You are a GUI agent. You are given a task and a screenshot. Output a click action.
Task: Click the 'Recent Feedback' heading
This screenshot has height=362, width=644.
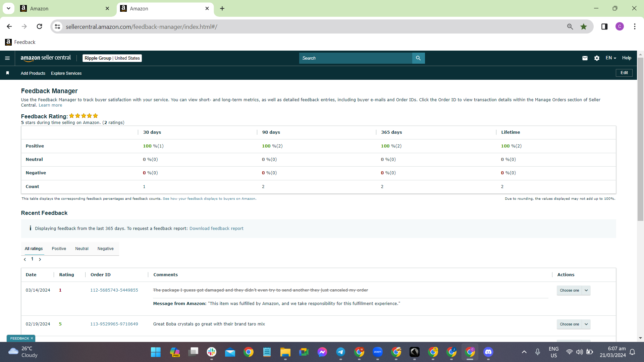(x=44, y=213)
